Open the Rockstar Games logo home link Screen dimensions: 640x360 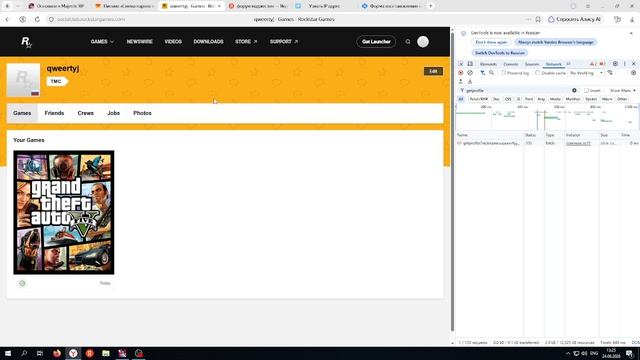coord(26,42)
